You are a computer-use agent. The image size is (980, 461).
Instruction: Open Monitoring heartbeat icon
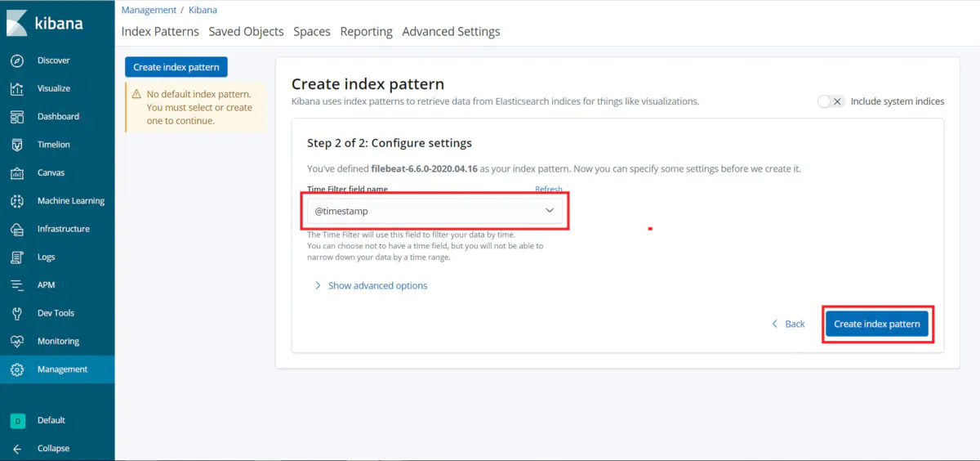tap(17, 342)
